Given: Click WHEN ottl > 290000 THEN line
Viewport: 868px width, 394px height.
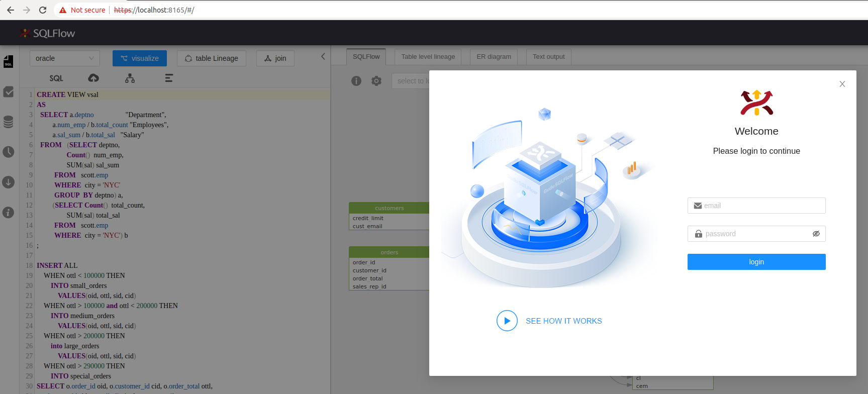Looking at the screenshot, I should pyautogui.click(x=84, y=366).
